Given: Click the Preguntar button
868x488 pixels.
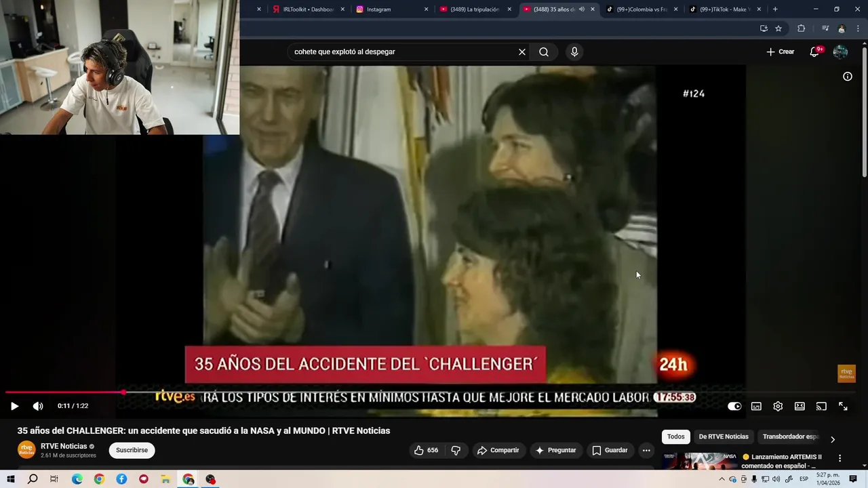Looking at the screenshot, I should tap(556, 450).
